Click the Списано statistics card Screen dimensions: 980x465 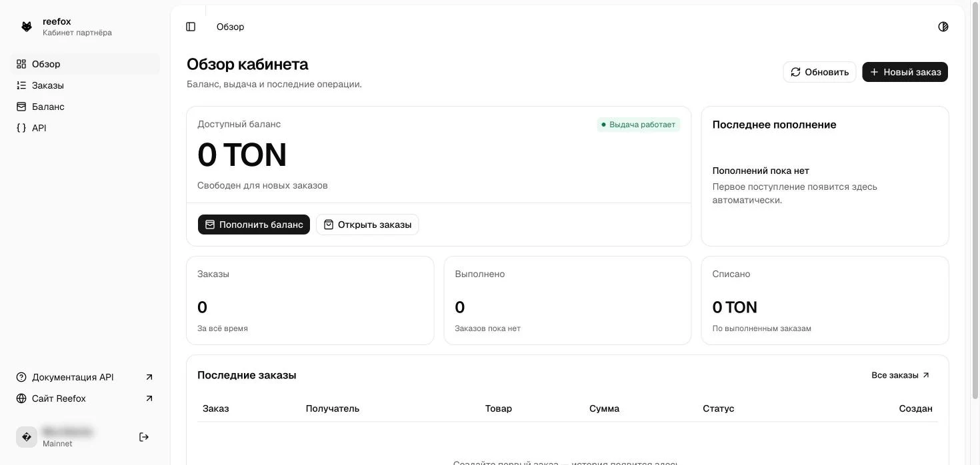click(x=825, y=300)
